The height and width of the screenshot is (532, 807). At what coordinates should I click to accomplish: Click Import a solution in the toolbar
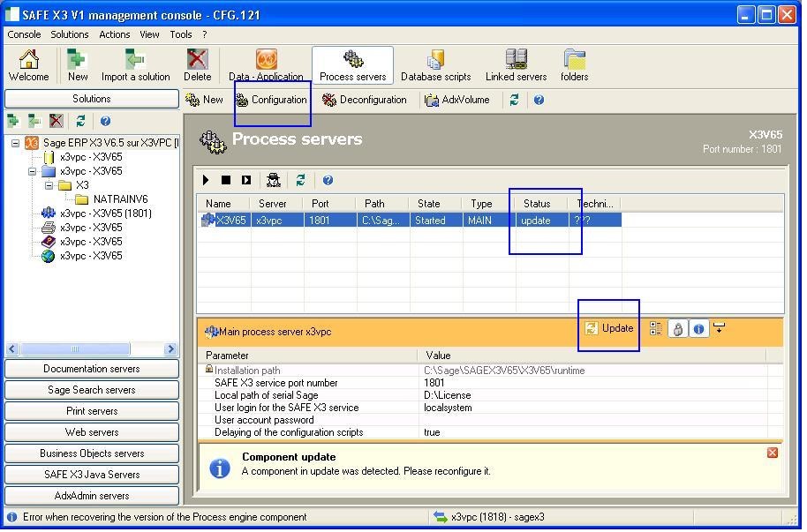(x=135, y=65)
